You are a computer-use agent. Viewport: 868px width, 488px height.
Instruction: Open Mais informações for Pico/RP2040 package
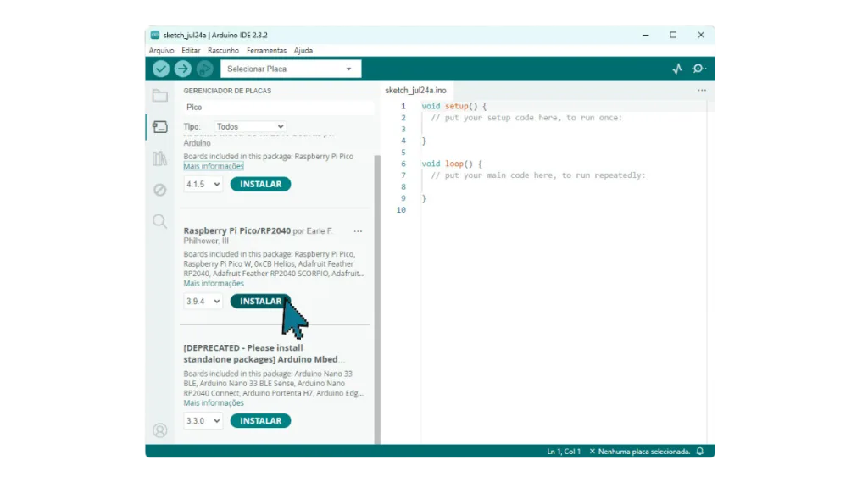[214, 283]
